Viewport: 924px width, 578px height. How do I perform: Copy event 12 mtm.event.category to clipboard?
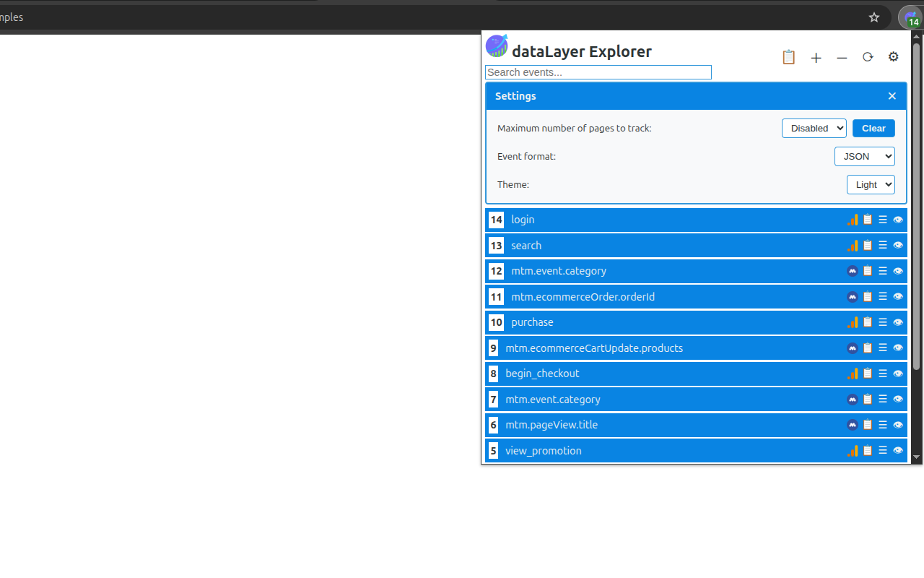(868, 271)
